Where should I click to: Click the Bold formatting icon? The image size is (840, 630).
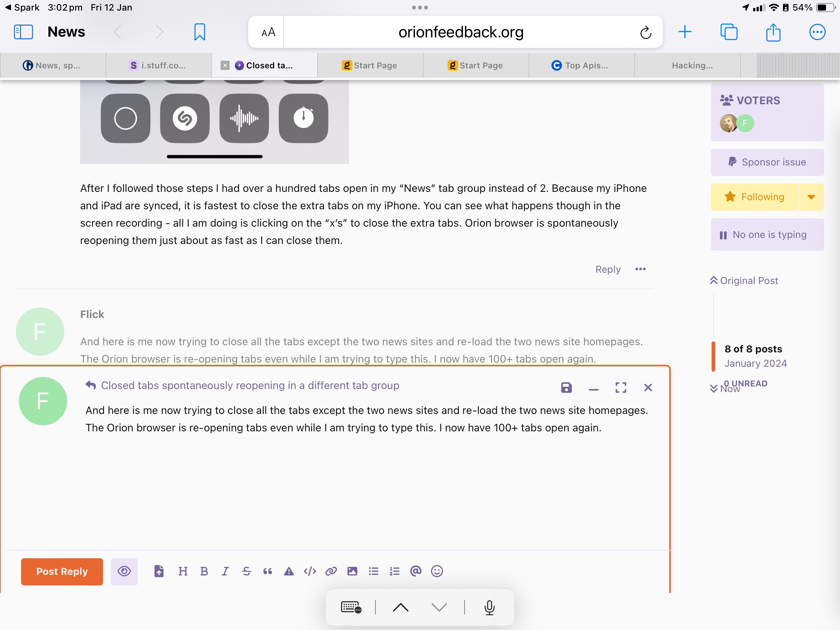[x=204, y=571]
